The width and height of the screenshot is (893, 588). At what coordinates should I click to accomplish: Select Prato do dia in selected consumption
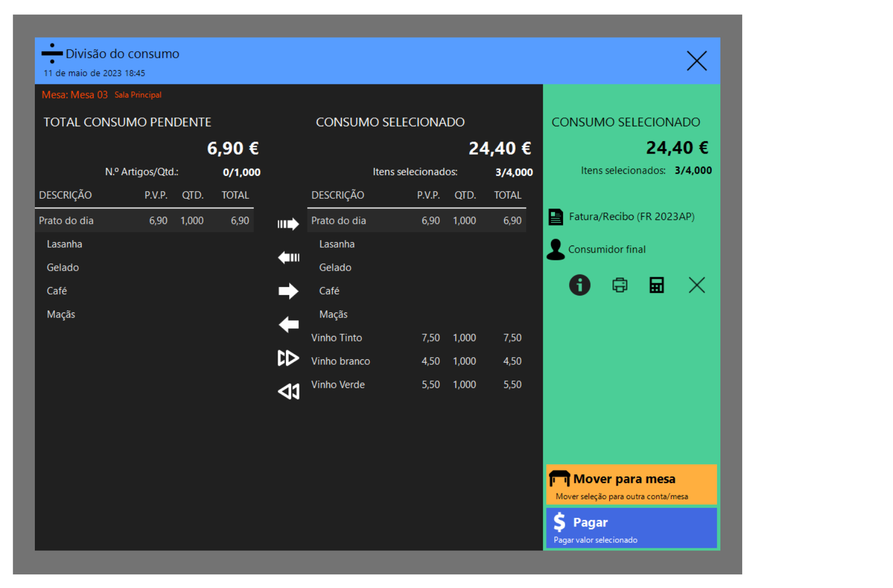click(416, 220)
